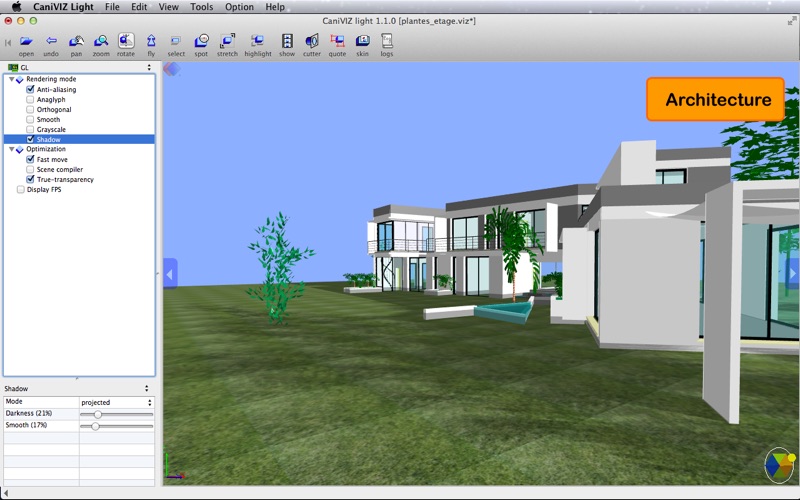Click the bottom scrollbar left arrow

tap(6, 492)
